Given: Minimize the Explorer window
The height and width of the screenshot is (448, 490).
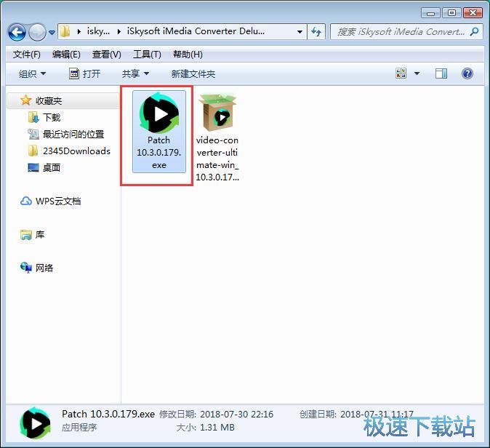Looking at the screenshot, I should coord(430,13).
